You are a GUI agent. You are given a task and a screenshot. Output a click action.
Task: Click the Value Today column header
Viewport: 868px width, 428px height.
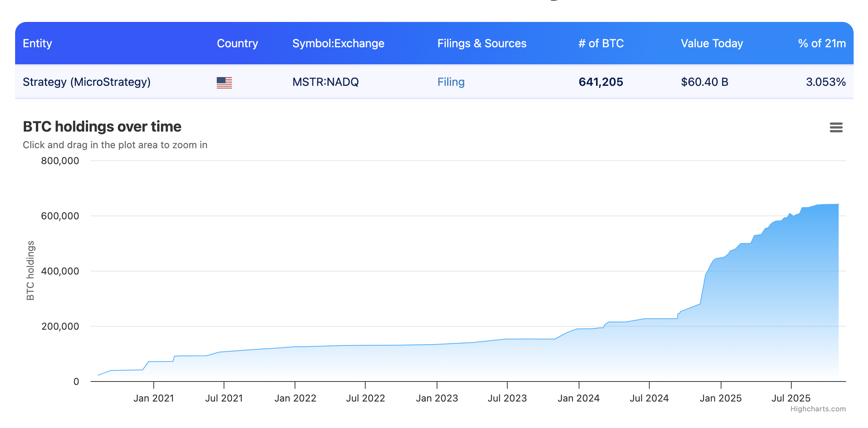click(712, 43)
